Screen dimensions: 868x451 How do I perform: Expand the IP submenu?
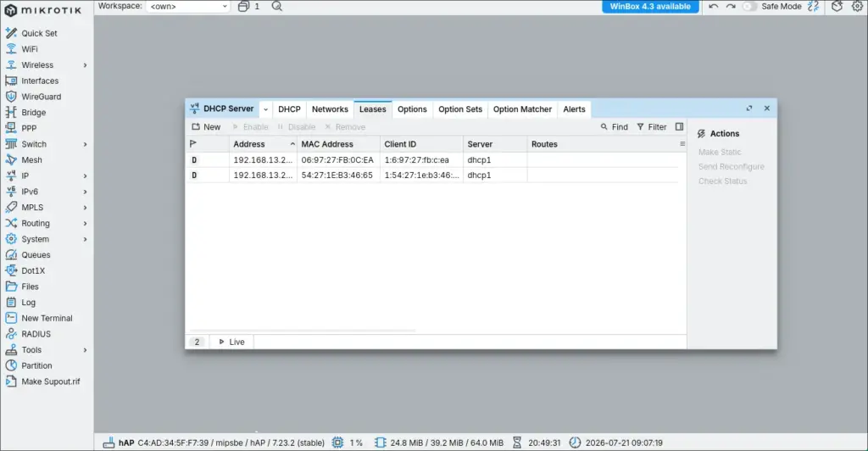[86, 176]
